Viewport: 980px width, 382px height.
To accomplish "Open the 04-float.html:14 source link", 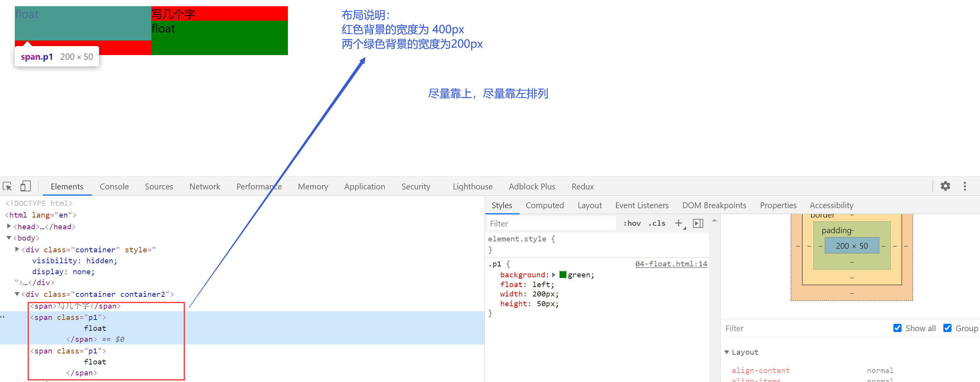I will (671, 264).
